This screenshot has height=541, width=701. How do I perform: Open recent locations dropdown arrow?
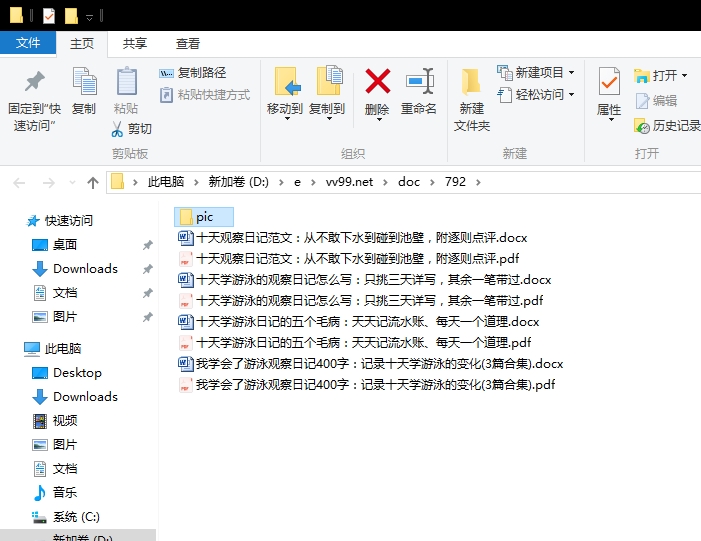click(72, 182)
